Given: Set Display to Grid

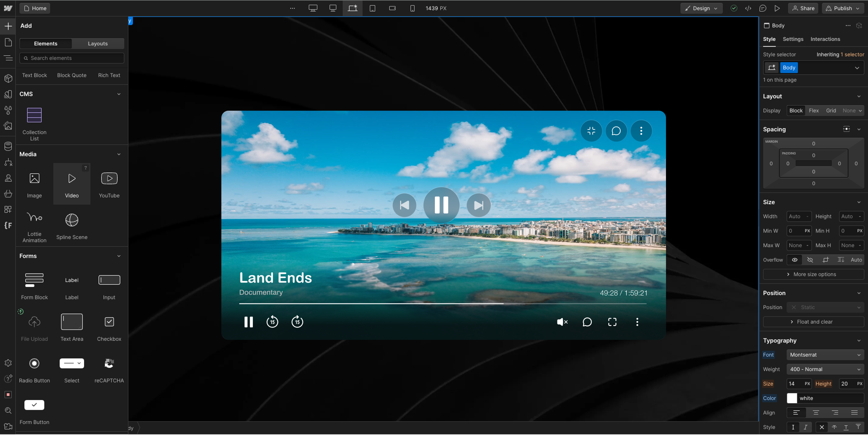Looking at the screenshot, I should [831, 110].
